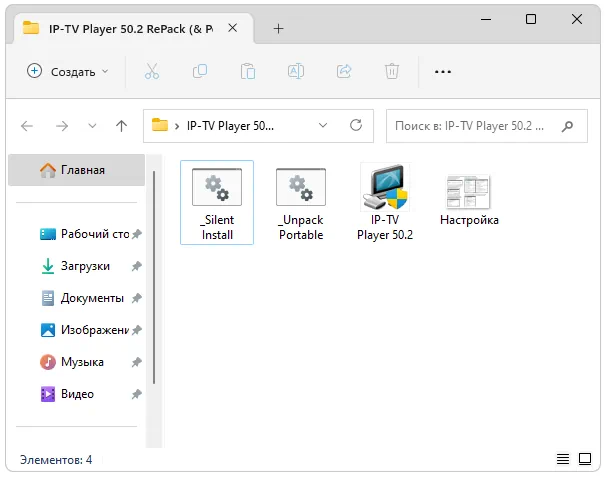The height and width of the screenshot is (479, 605).
Task: Switch to large icons view
Action: 585,459
